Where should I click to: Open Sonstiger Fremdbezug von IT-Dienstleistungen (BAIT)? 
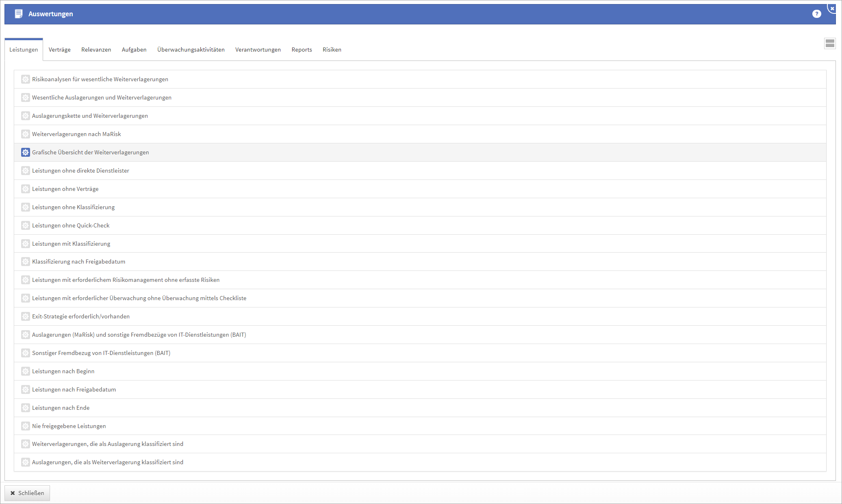[101, 353]
